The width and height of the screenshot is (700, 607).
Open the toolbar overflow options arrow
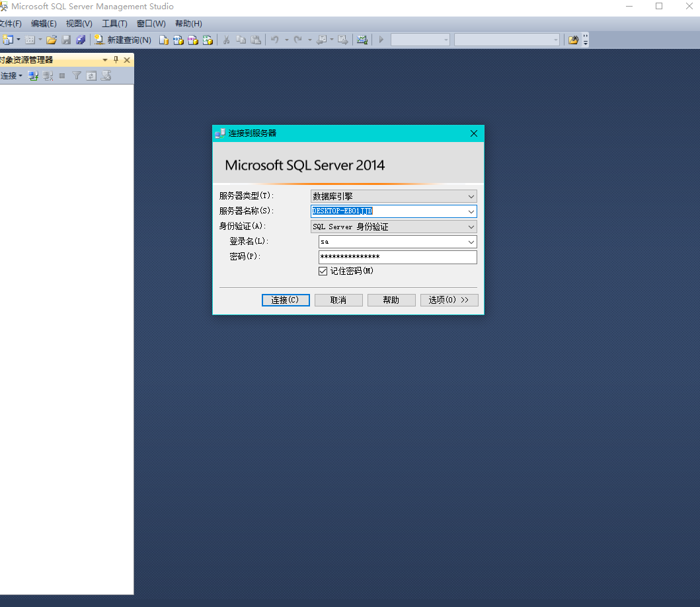pos(585,40)
